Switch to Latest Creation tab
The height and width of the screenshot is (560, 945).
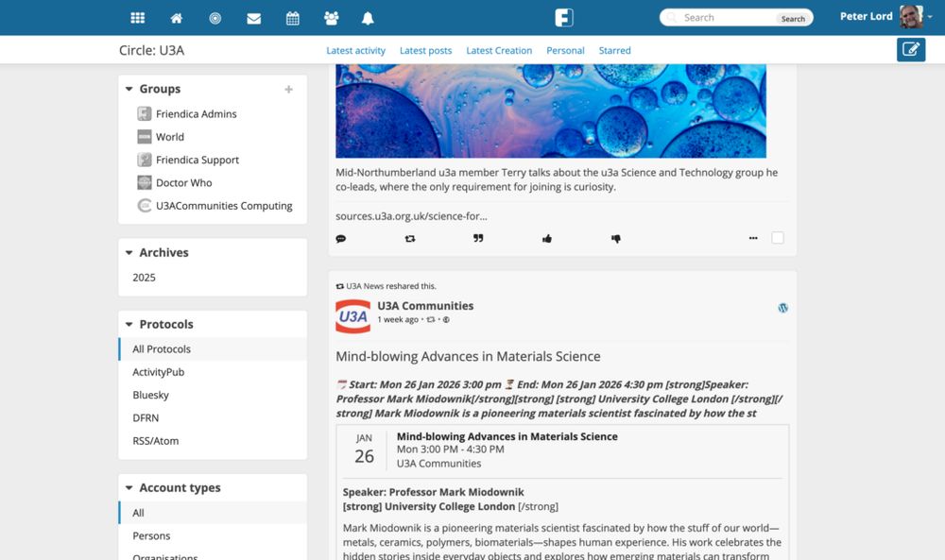click(x=499, y=51)
